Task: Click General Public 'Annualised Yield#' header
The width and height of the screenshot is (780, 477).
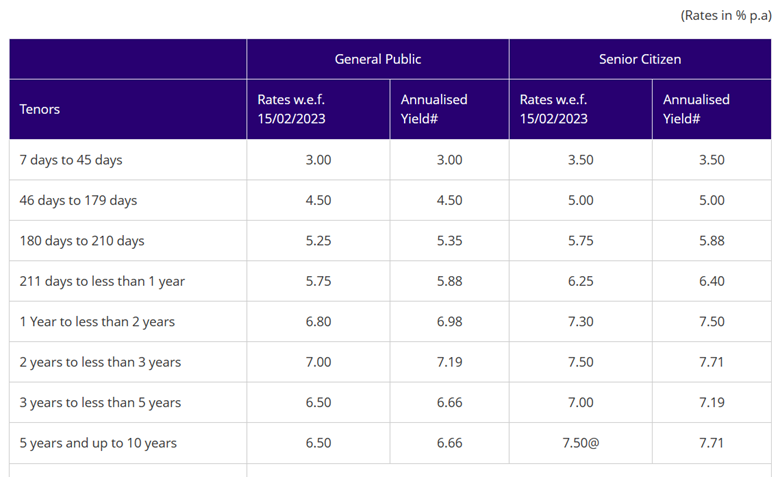Action: click(434, 109)
